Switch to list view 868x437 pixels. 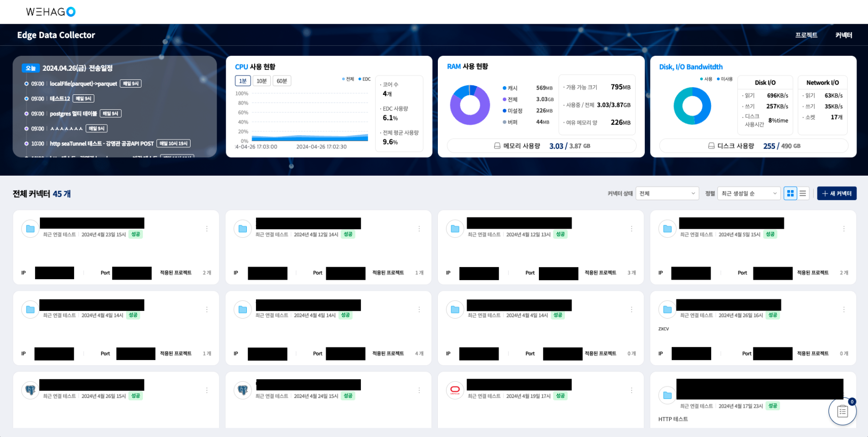coord(803,193)
